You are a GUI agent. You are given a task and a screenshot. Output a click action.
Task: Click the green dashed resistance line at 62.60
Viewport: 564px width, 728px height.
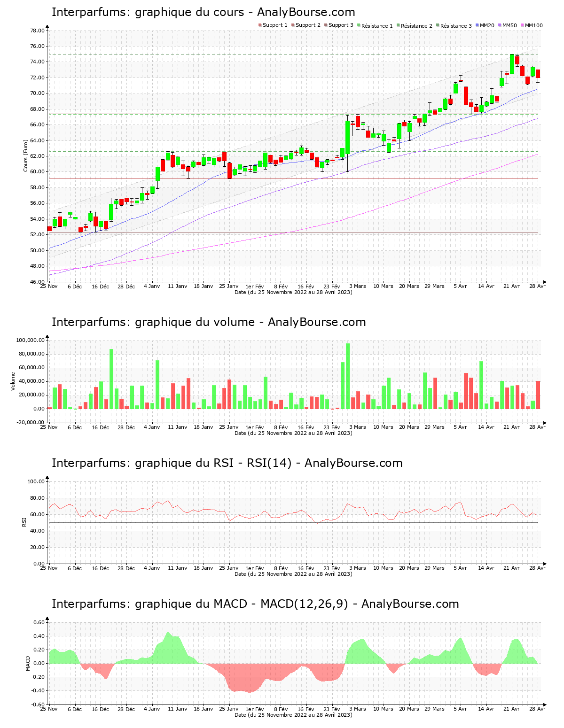(294, 151)
